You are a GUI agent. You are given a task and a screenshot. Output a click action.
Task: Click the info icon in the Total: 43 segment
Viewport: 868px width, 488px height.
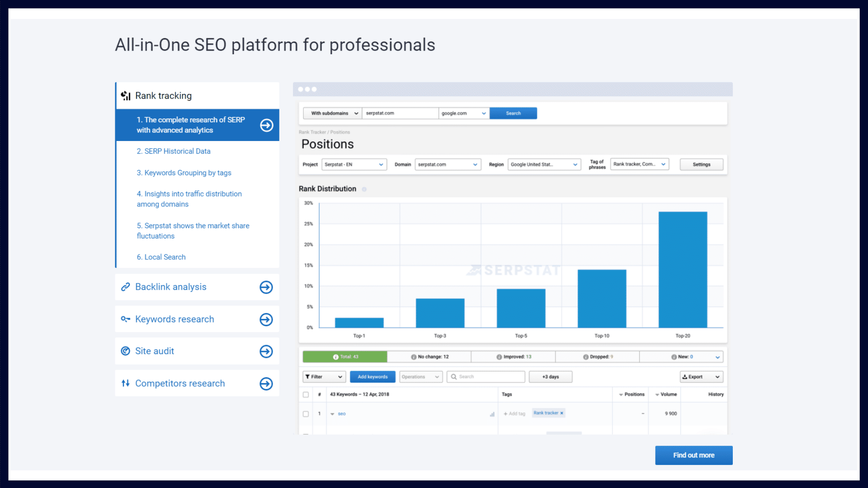(336, 357)
